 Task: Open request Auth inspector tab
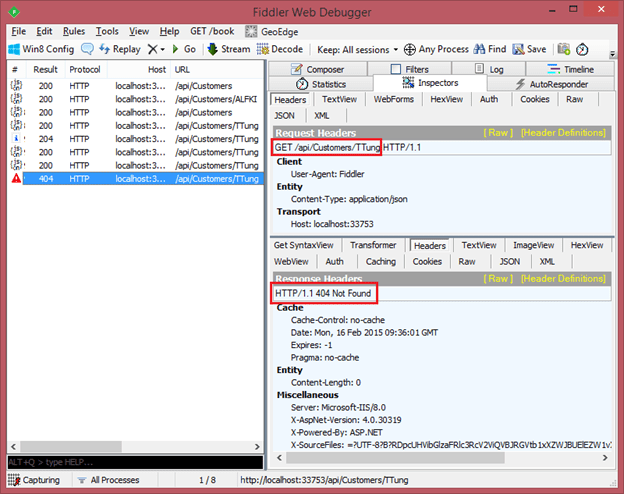click(x=489, y=99)
